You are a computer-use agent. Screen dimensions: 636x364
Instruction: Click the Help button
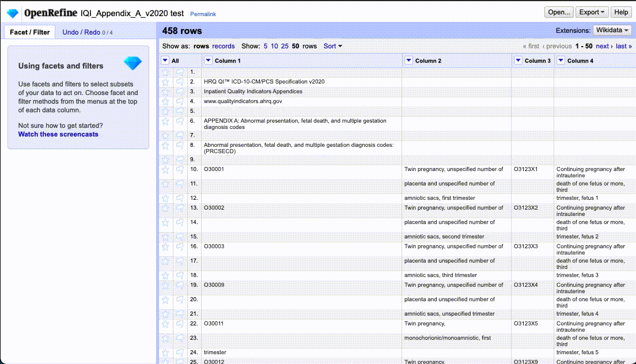(621, 12)
